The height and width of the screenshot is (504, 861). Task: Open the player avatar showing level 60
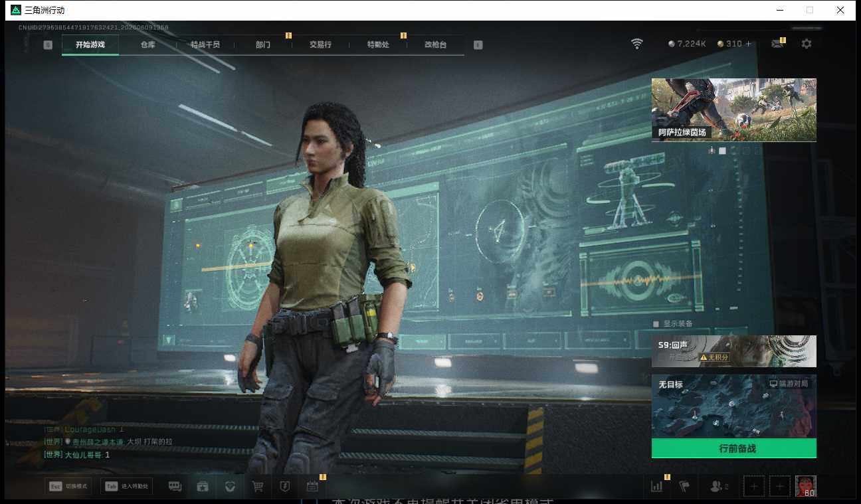[x=806, y=487]
